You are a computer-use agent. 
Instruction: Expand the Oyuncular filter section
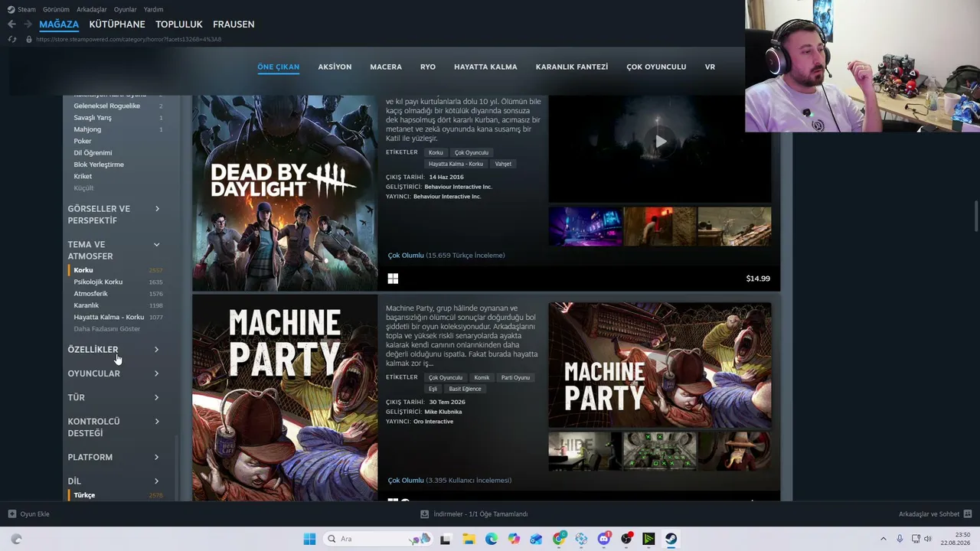tap(114, 373)
